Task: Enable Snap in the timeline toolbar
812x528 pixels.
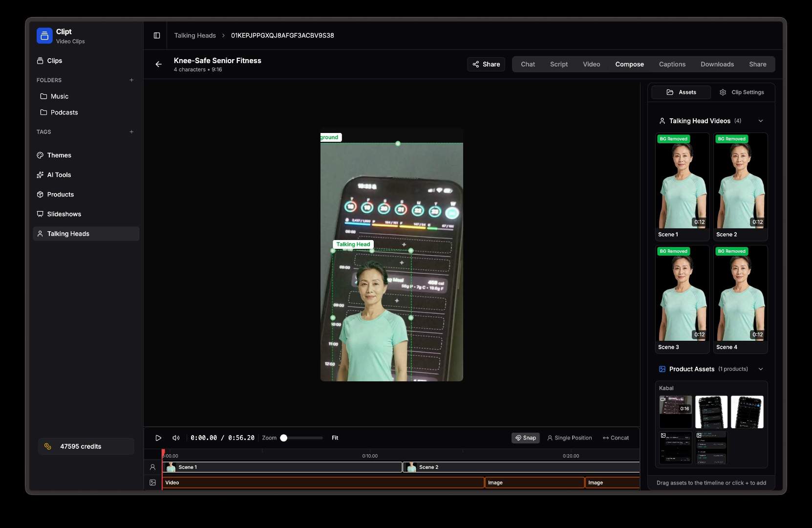Action: [x=525, y=438]
